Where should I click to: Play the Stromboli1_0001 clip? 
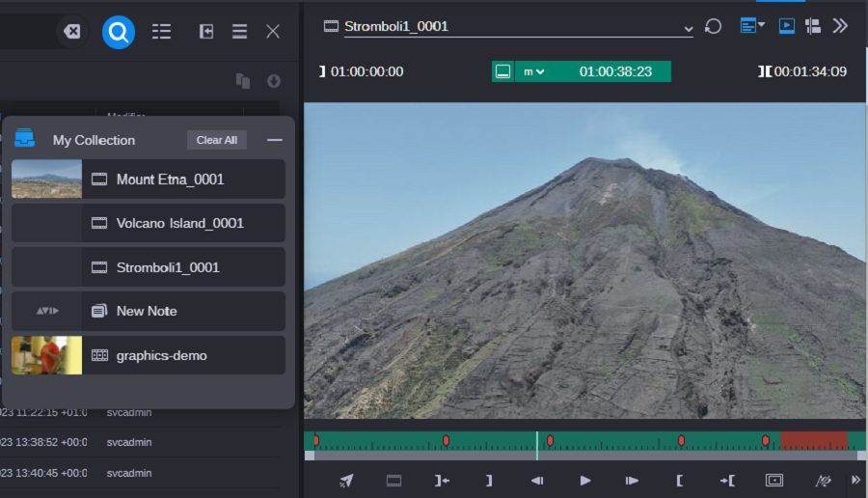[x=585, y=480]
